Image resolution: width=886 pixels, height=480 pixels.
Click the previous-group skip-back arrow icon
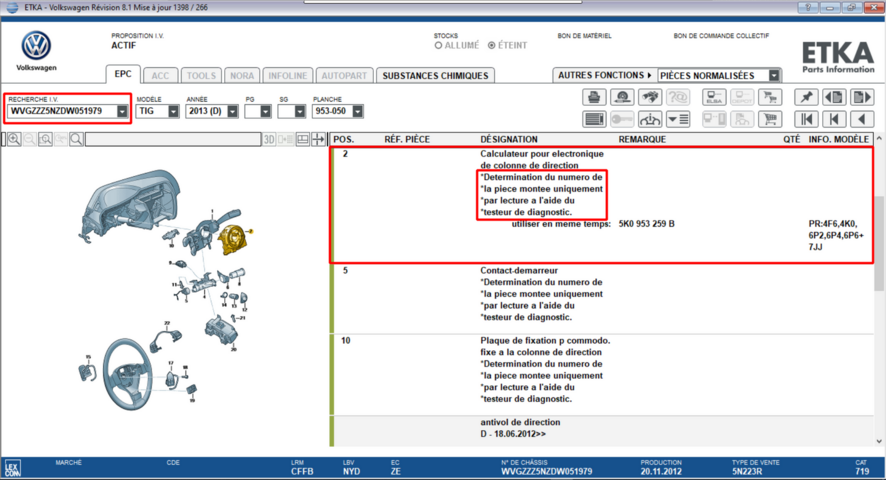pos(835,119)
